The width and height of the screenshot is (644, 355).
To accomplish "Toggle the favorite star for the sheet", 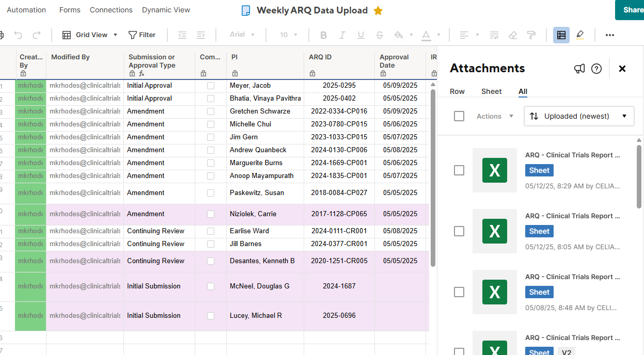I will coord(378,10).
